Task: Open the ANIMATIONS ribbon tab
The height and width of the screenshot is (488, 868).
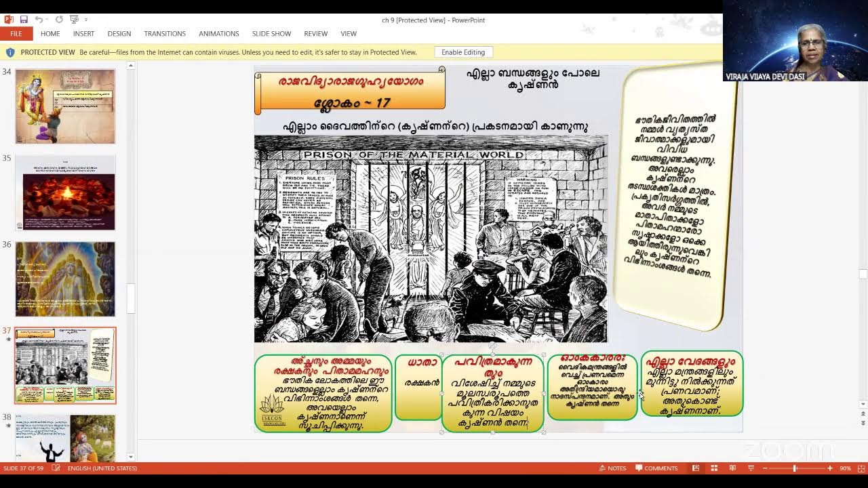Action: (x=218, y=34)
